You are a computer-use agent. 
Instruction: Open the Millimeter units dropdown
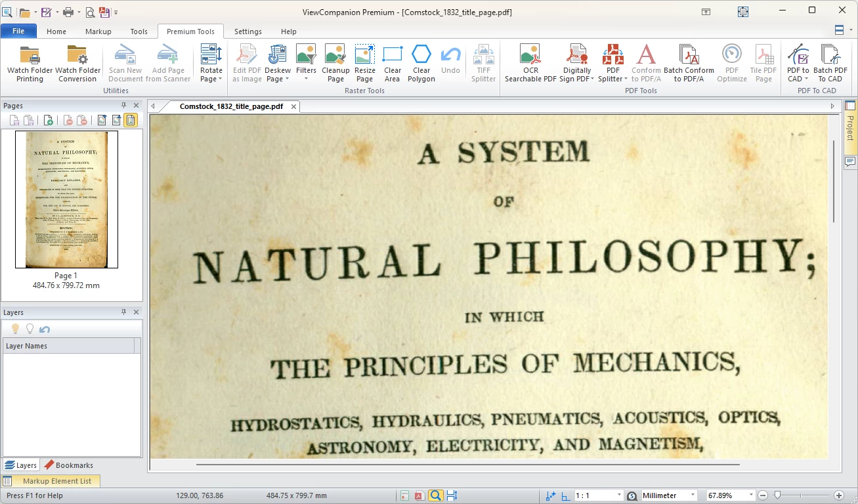point(692,495)
